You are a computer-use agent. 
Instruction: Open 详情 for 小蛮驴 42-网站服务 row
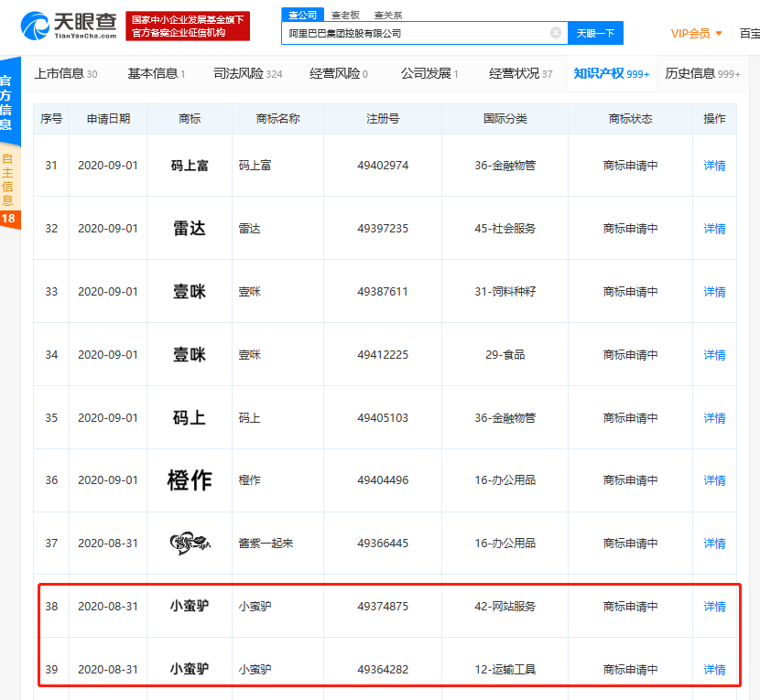[x=714, y=607]
